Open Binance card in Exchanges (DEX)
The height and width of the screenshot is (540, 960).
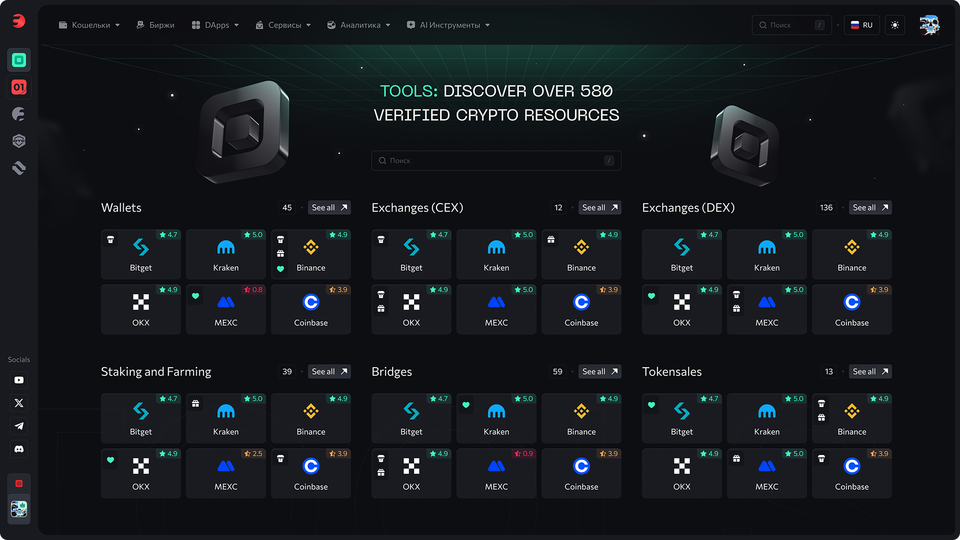coord(852,254)
